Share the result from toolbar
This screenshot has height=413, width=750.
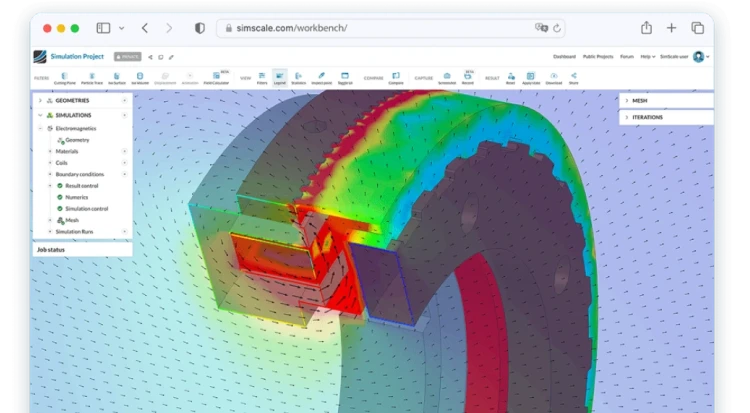574,78
